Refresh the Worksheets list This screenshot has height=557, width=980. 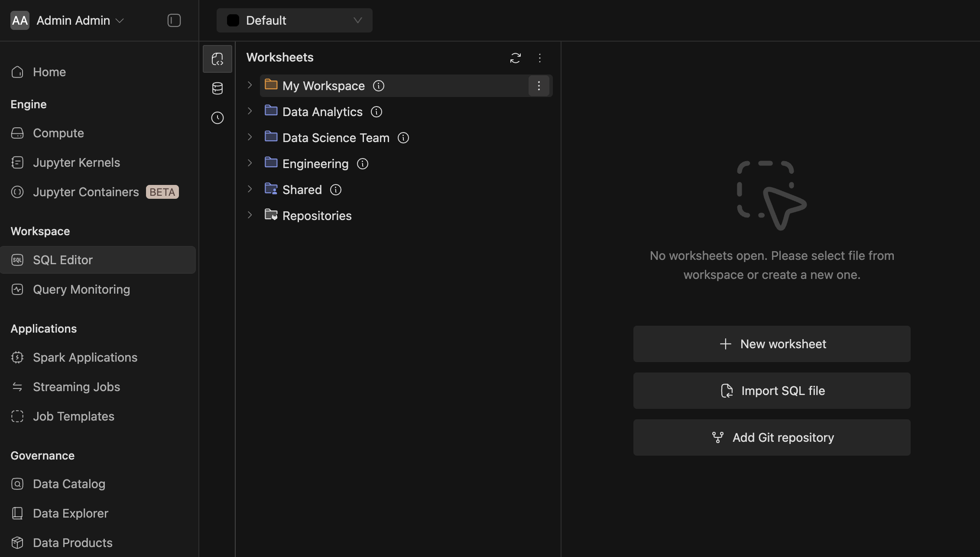click(x=515, y=58)
